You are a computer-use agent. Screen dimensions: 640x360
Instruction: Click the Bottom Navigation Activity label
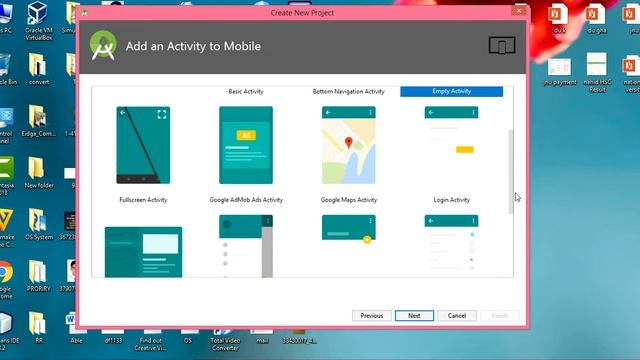click(x=349, y=91)
